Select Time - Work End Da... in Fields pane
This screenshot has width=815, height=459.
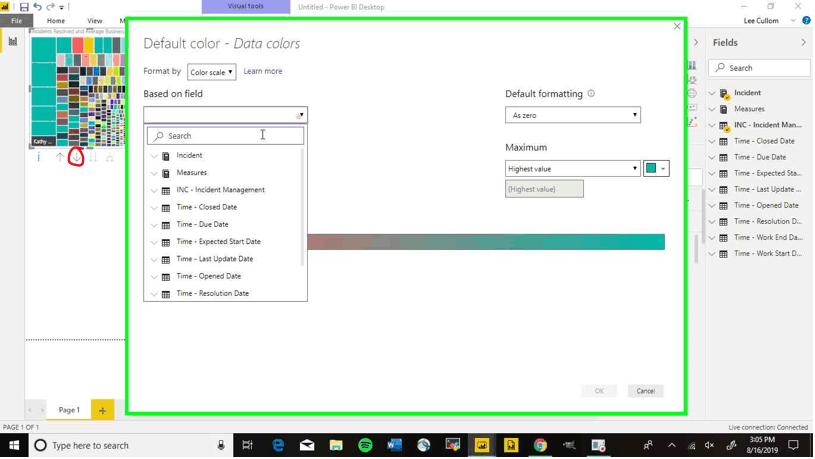click(x=768, y=238)
